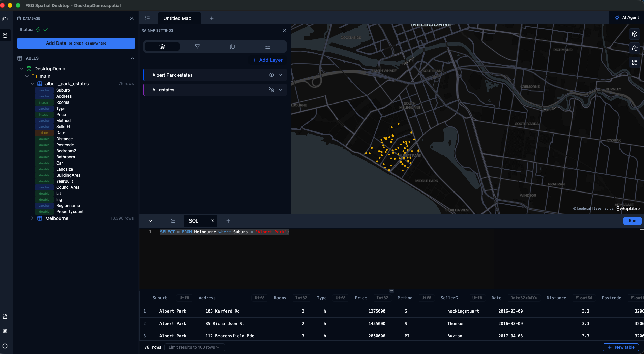Select the SQL tab
The height and width of the screenshot is (354, 644).
pyautogui.click(x=194, y=221)
